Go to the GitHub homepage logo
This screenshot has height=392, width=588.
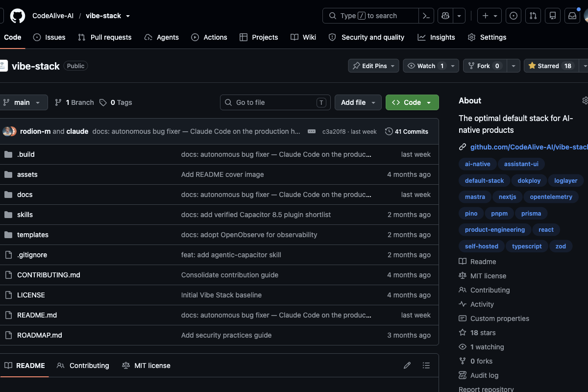[x=18, y=16]
